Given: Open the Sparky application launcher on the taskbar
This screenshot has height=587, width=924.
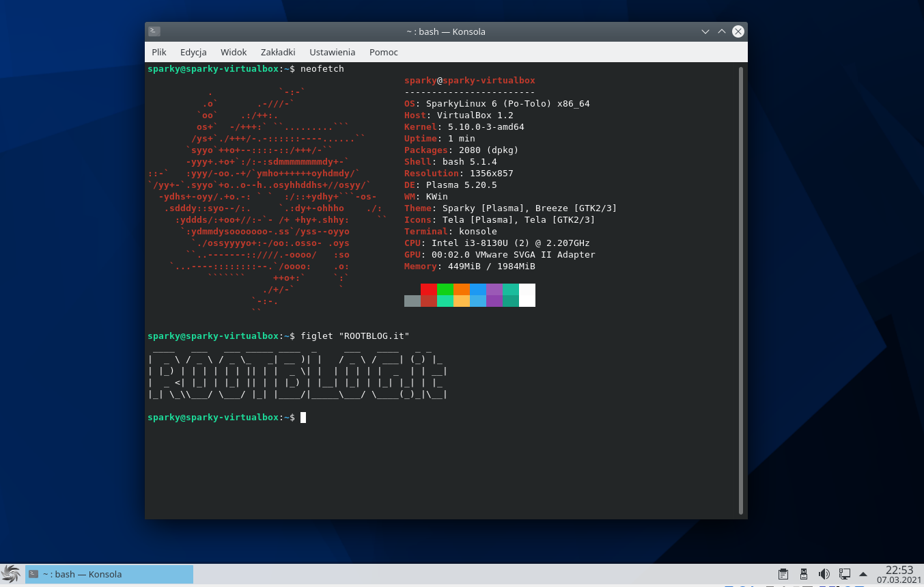Looking at the screenshot, I should tap(12, 573).
